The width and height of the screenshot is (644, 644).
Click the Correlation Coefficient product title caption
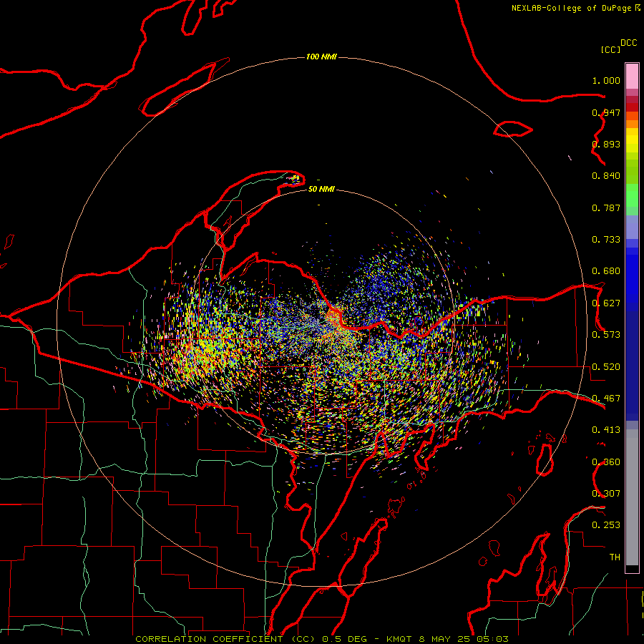(322, 639)
